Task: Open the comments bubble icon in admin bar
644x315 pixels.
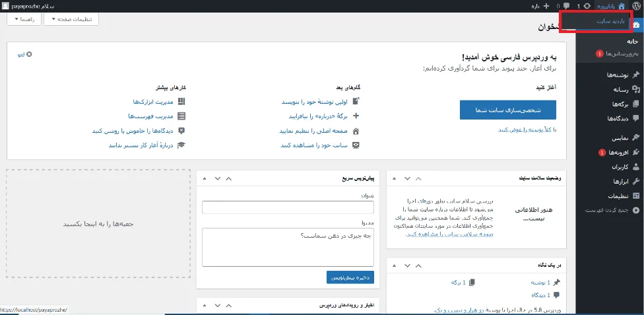Action: pyautogui.click(x=566, y=6)
